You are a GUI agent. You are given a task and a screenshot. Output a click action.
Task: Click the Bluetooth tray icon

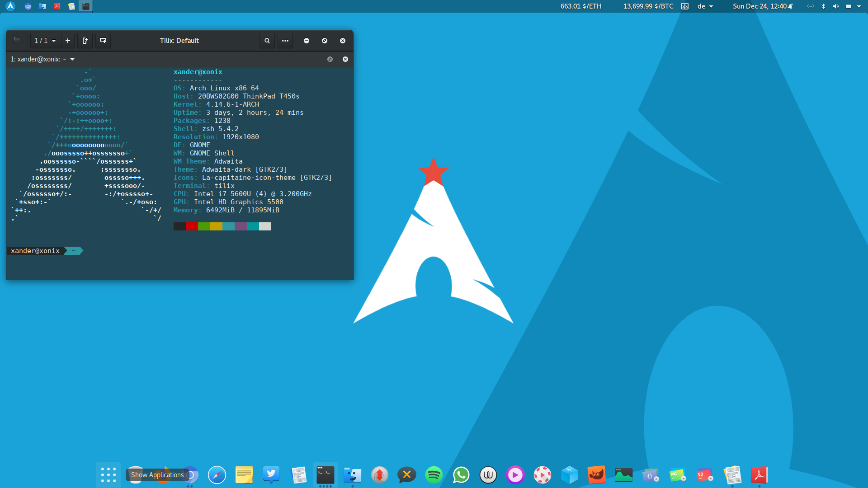pos(823,6)
